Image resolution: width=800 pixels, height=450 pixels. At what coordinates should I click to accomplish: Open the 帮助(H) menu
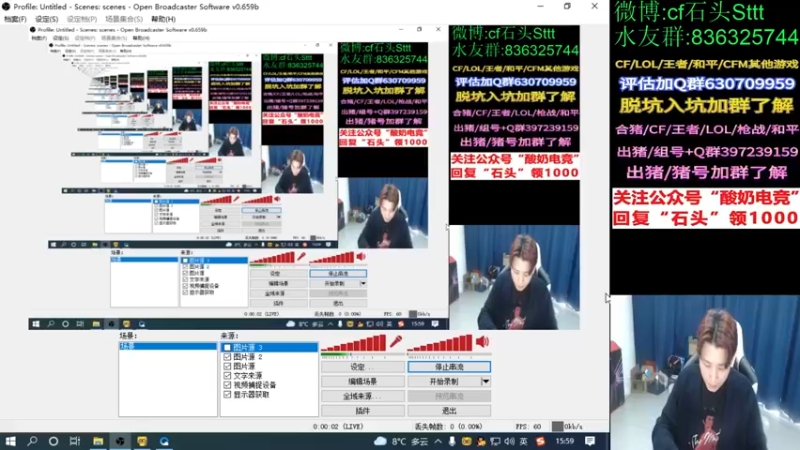tap(163, 19)
